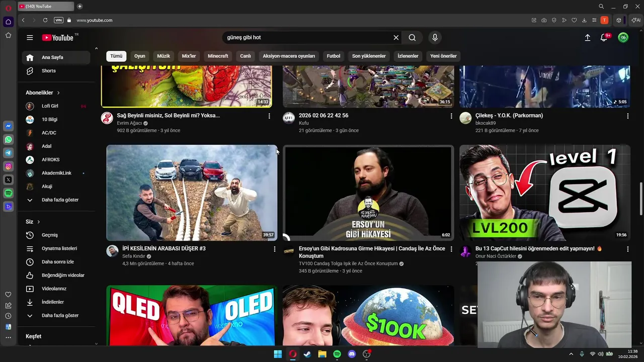This screenshot has height=362, width=644.
Task: Expand Abonelikler with its chevron
Action: (x=58, y=93)
